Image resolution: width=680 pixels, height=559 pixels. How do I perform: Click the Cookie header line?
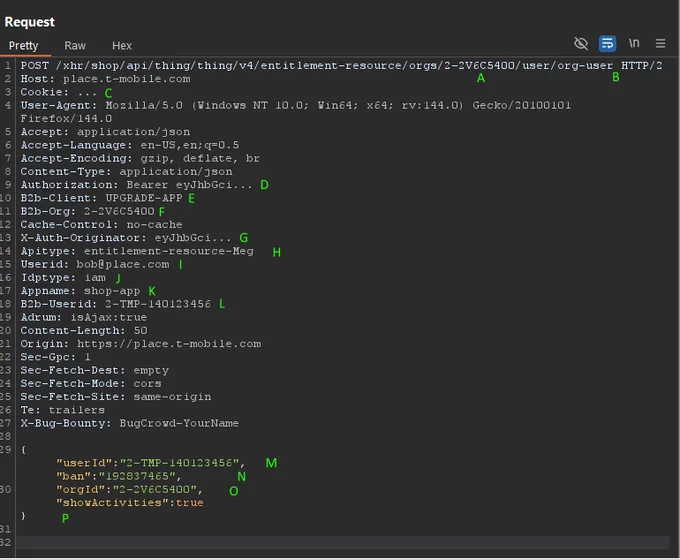[x=58, y=92]
